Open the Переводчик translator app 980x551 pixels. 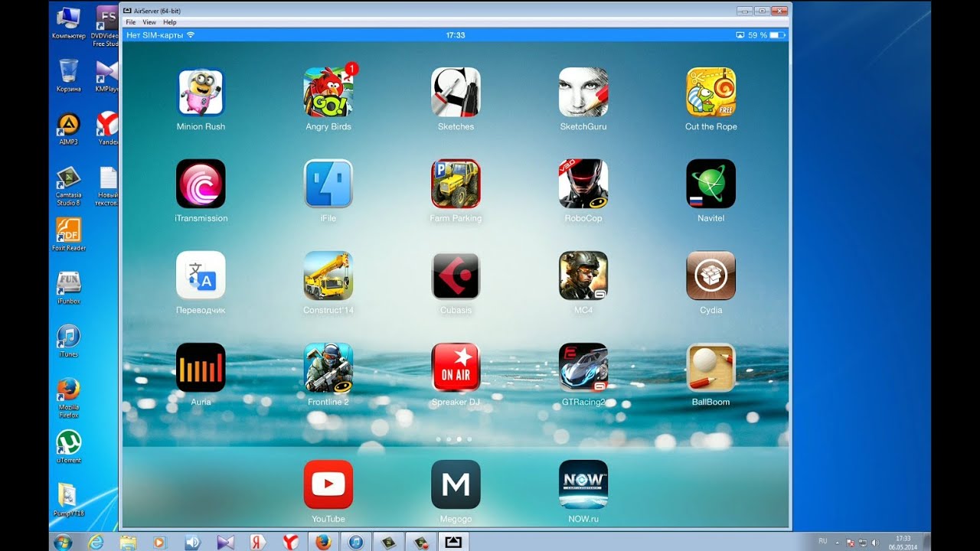click(x=201, y=275)
